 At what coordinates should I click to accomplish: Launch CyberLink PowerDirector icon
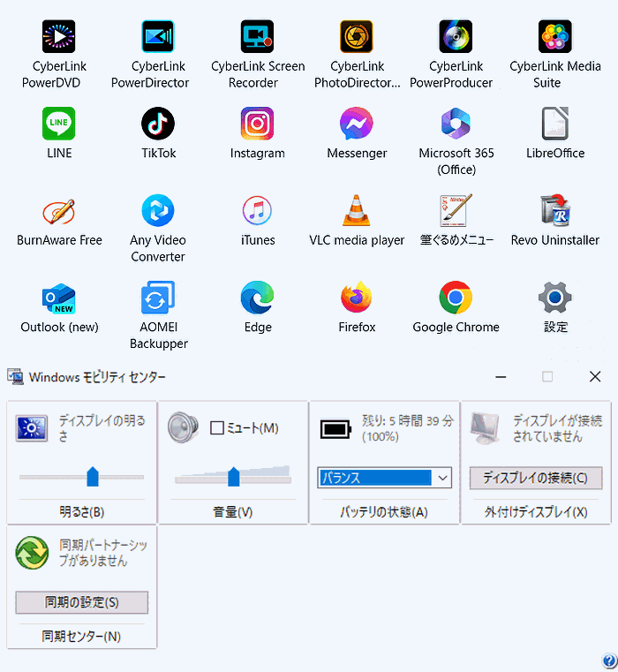click(158, 36)
